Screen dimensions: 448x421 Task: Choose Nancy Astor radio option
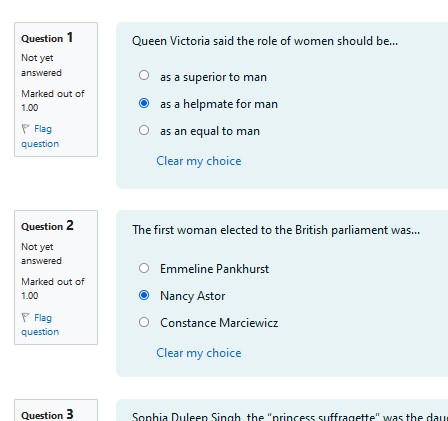144,295
